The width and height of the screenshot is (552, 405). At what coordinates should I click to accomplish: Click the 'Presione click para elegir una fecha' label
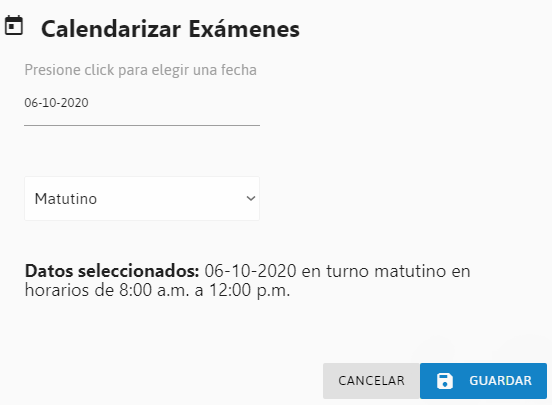click(x=140, y=70)
